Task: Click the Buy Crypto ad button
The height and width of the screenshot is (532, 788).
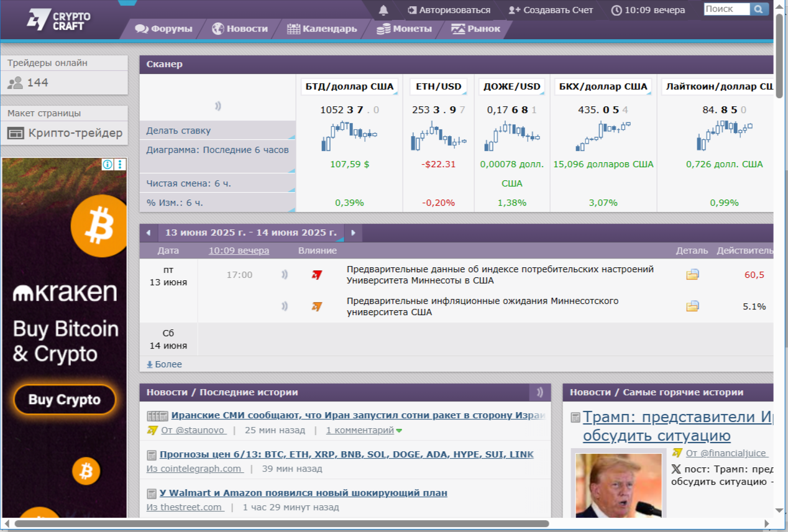Action: tap(65, 399)
